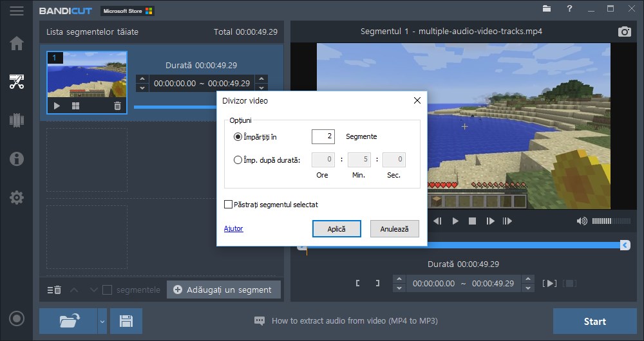Screen dimensions: 644x341
Task: Toggle the 'segmentele' checkbox
Action: pyautogui.click(x=107, y=290)
